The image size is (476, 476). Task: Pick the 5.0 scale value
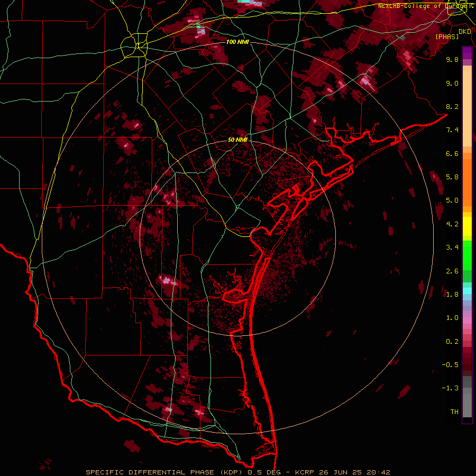point(452,200)
